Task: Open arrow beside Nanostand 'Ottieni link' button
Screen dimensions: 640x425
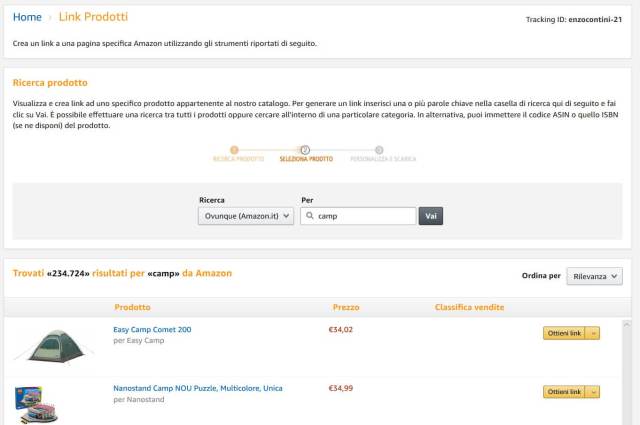Action: (x=592, y=392)
